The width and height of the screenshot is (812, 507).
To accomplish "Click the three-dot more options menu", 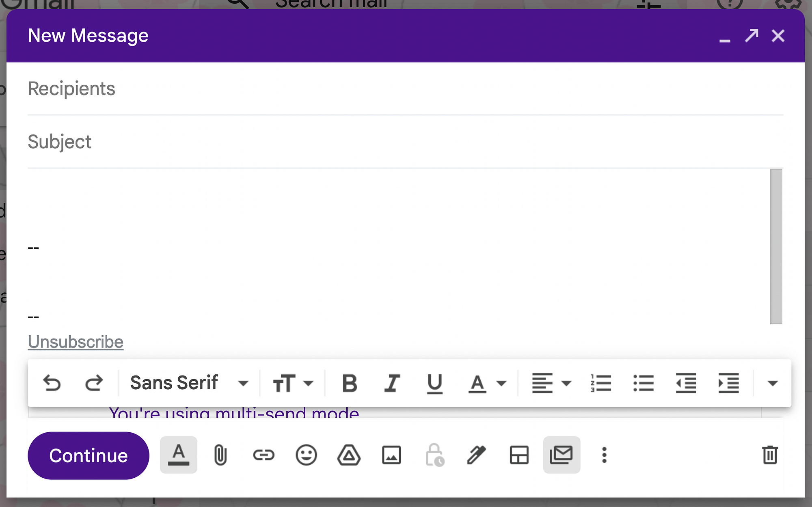I will pyautogui.click(x=604, y=455).
